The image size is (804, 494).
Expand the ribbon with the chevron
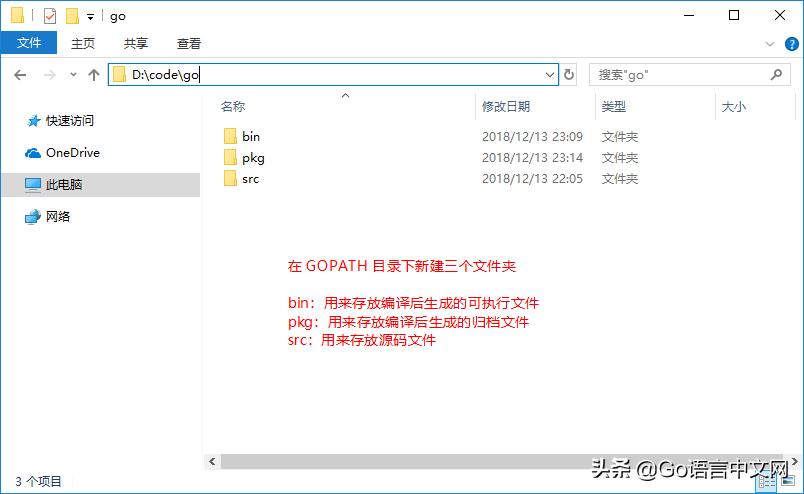[770, 44]
